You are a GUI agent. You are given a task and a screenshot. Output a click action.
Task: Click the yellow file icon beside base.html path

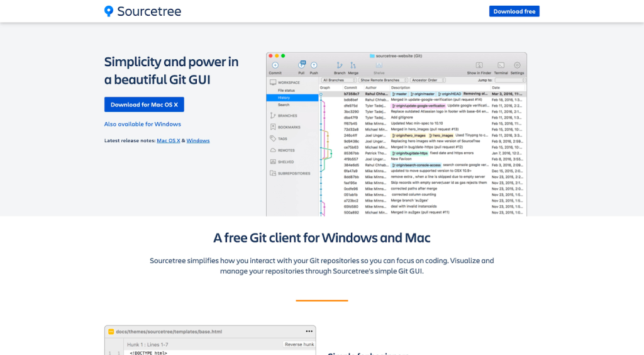111,332
